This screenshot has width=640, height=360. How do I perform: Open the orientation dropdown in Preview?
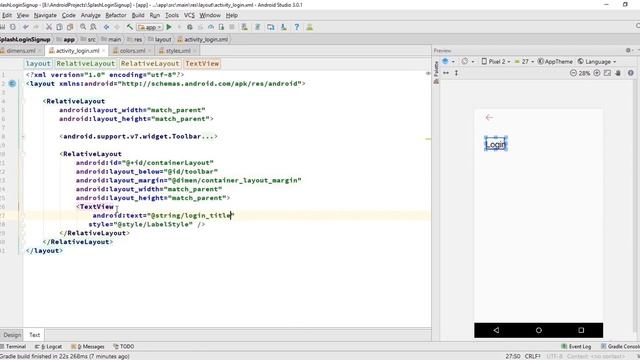click(467, 61)
